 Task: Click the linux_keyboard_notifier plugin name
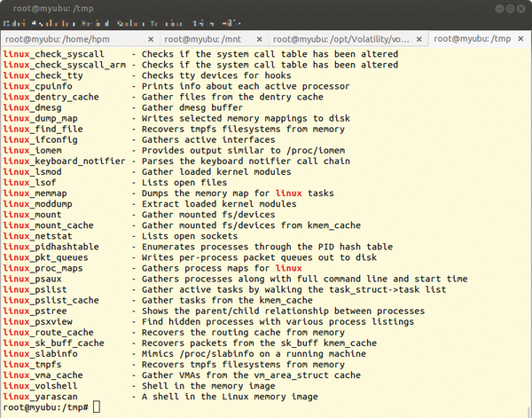click(64, 161)
